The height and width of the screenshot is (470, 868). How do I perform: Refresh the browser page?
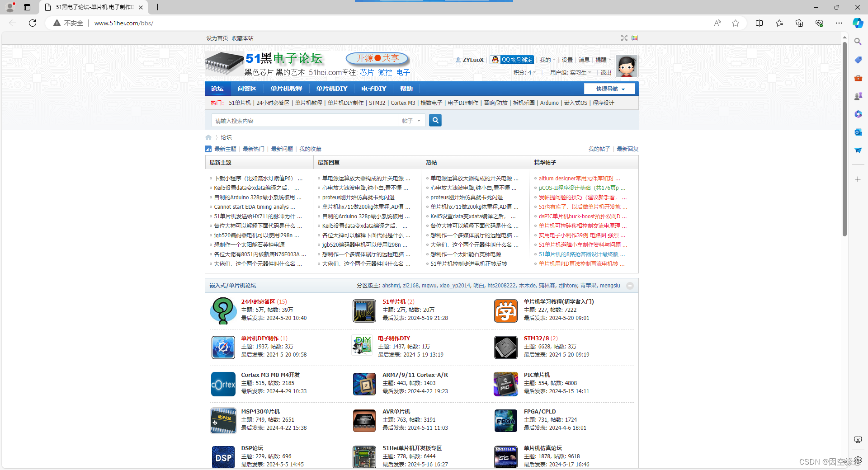pos(33,23)
